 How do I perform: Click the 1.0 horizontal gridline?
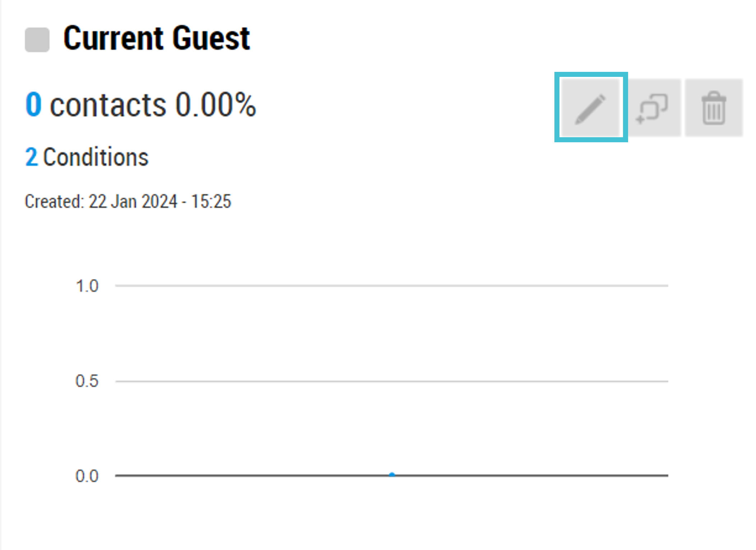pyautogui.click(x=392, y=286)
